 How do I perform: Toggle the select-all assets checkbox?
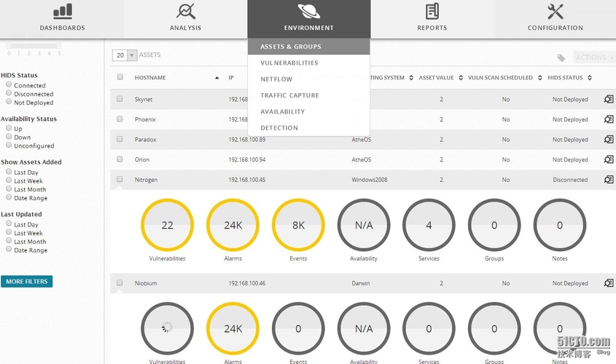120,77
